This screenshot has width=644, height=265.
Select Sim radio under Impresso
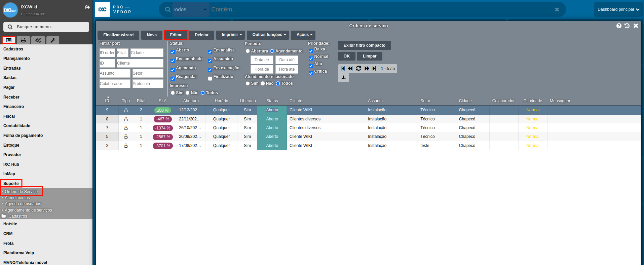click(173, 93)
